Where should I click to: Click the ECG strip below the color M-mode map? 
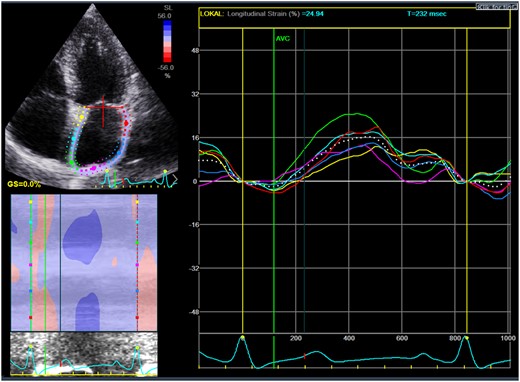[84, 354]
